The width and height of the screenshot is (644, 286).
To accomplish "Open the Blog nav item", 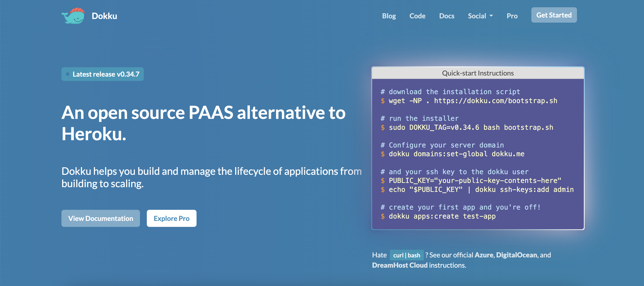I will (x=389, y=16).
